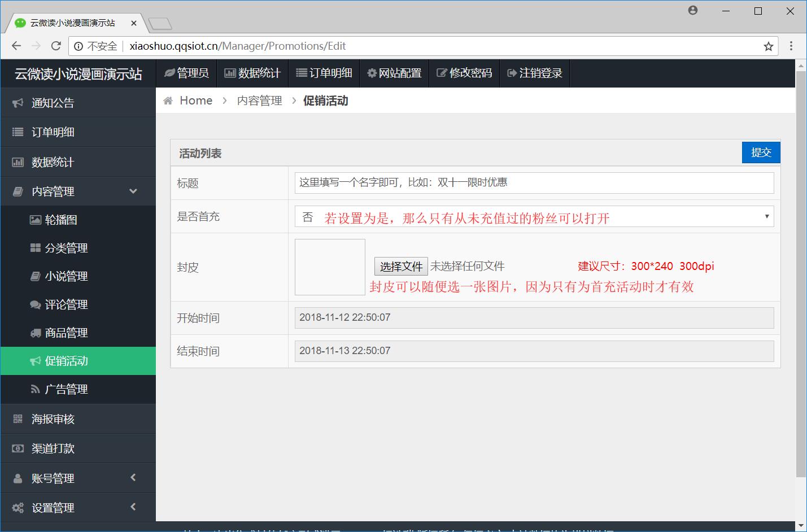Open 修改密码 in top navigation
Screen dimensions: 807x532
(x=464, y=73)
